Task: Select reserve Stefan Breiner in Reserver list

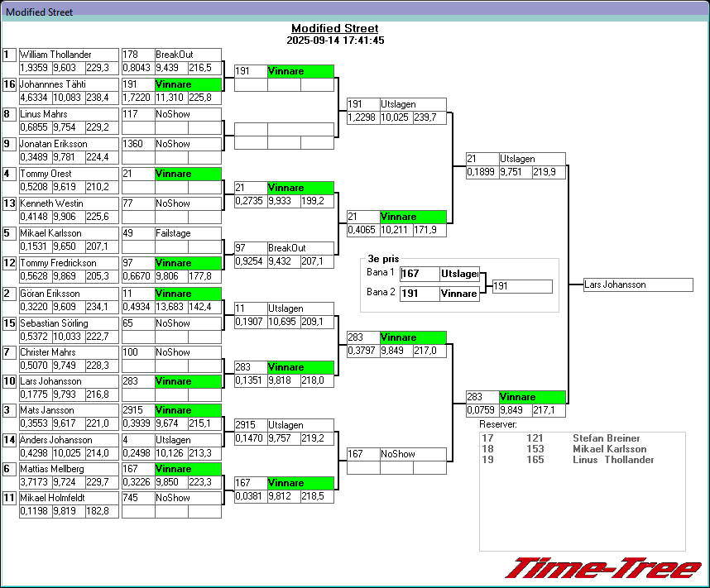Action: pyautogui.click(x=606, y=438)
